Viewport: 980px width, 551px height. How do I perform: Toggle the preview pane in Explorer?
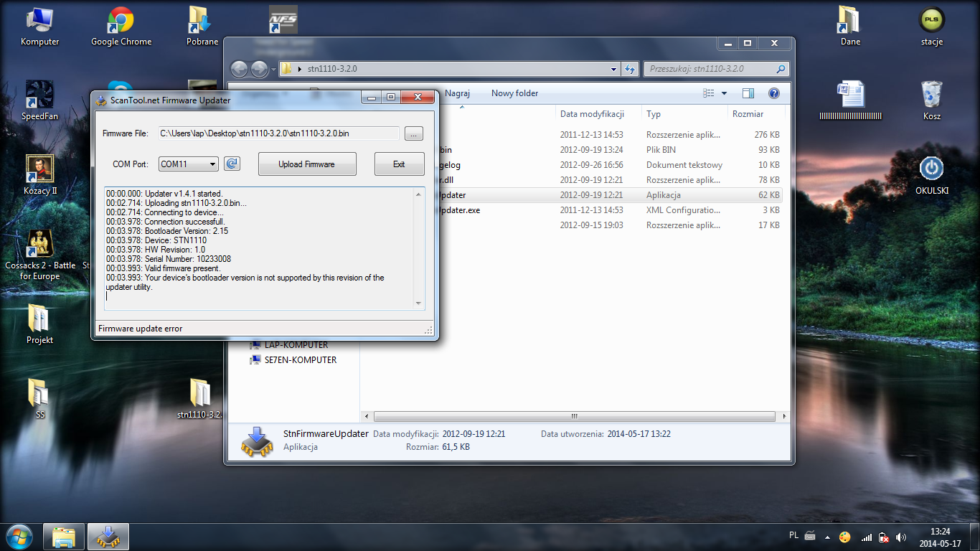coord(748,93)
